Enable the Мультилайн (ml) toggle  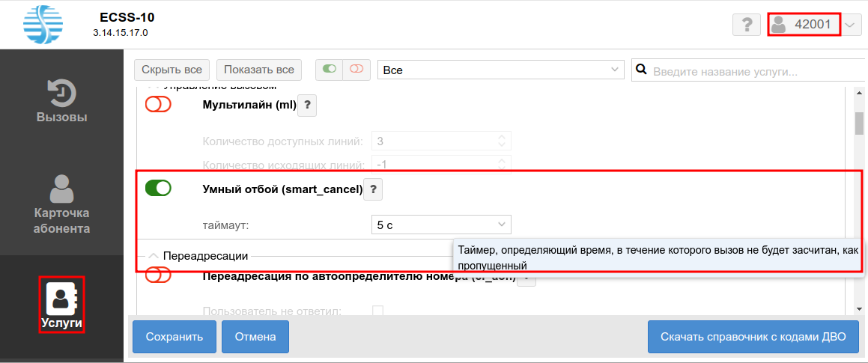click(x=158, y=106)
